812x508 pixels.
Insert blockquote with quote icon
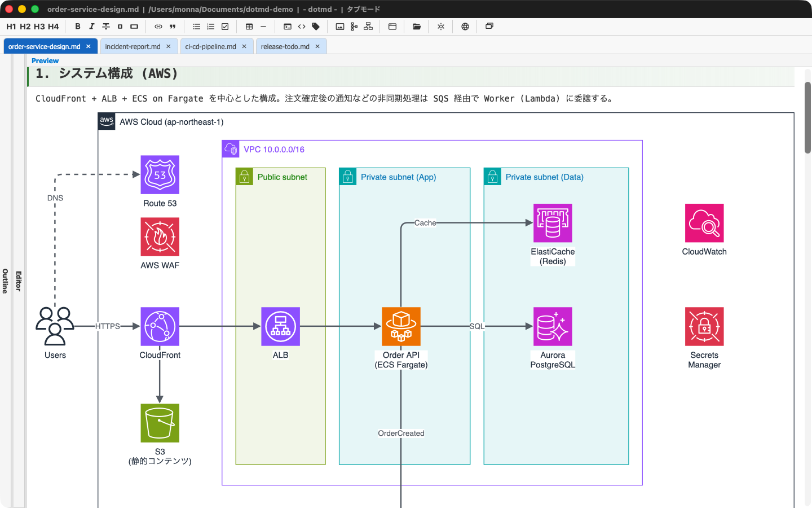173,27
